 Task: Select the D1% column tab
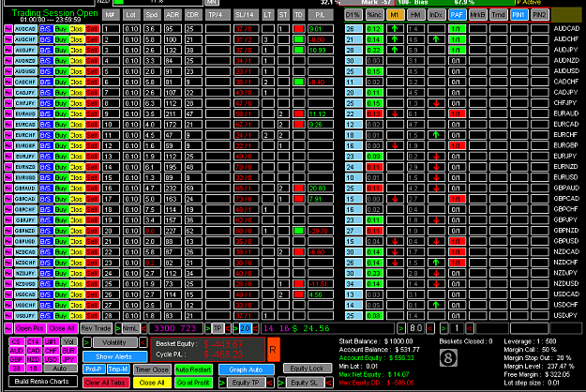[x=353, y=15]
